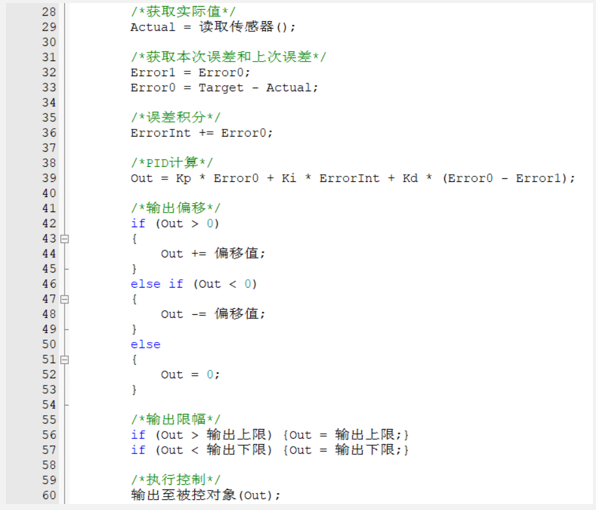
Task: Click the line 'Out = 0;'
Action: click(190, 375)
